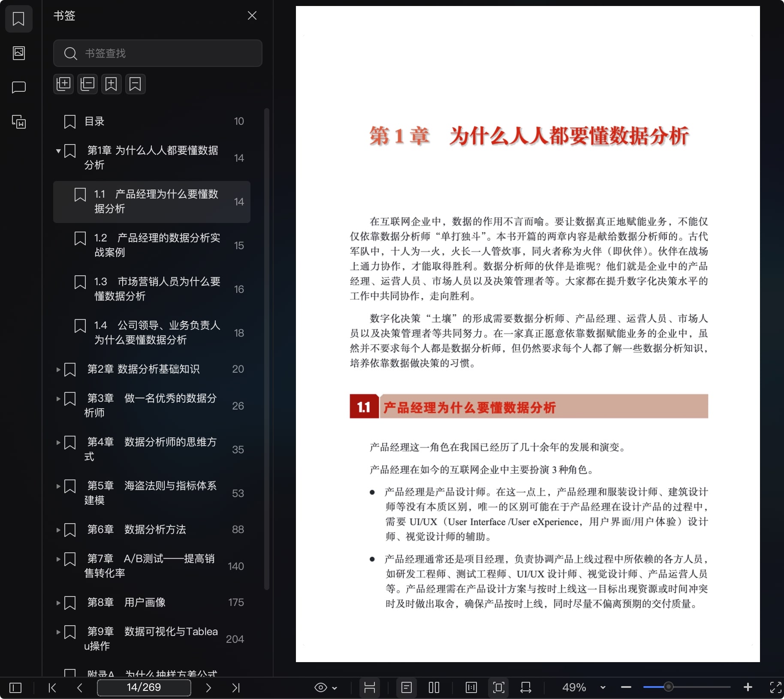Close the 书签 panel

pyautogui.click(x=252, y=16)
